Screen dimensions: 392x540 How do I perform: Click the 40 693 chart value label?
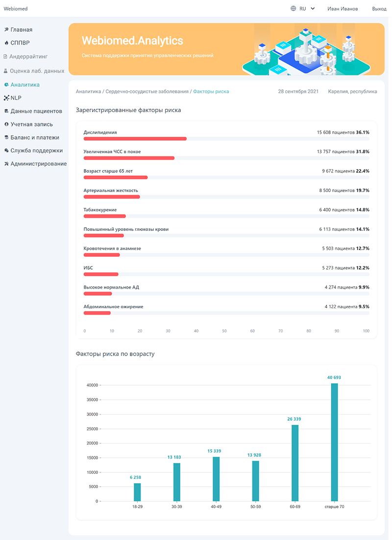(334, 377)
